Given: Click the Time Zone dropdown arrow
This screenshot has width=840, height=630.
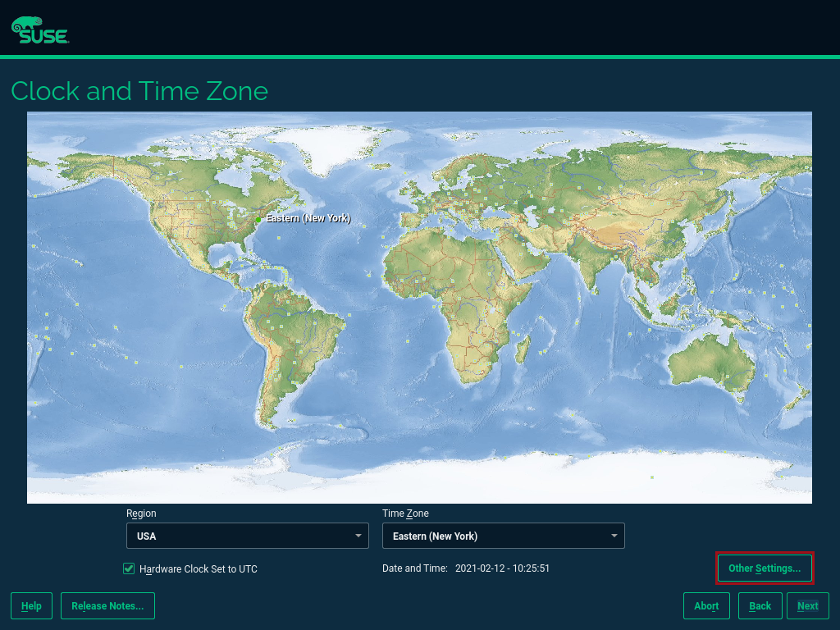Looking at the screenshot, I should point(614,535).
